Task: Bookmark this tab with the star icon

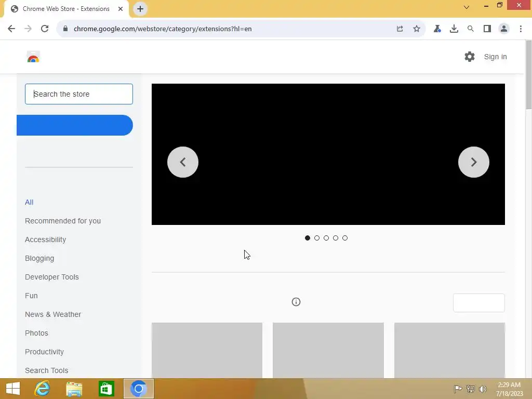Action: pyautogui.click(x=417, y=29)
